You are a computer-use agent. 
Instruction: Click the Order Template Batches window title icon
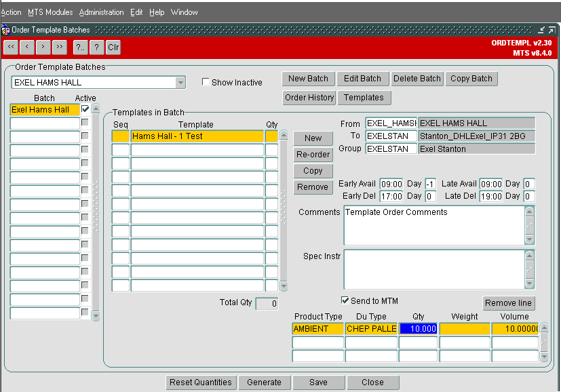pos(5,30)
